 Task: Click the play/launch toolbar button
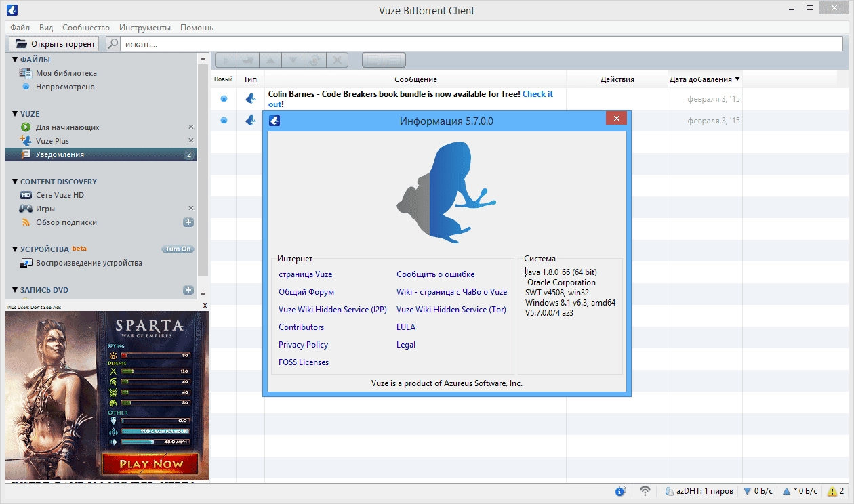pos(226,60)
